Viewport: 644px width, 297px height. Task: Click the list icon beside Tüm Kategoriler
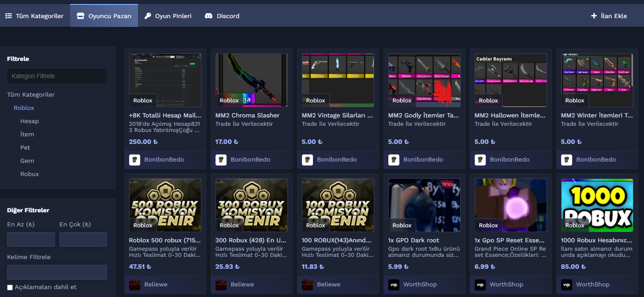[x=8, y=16]
